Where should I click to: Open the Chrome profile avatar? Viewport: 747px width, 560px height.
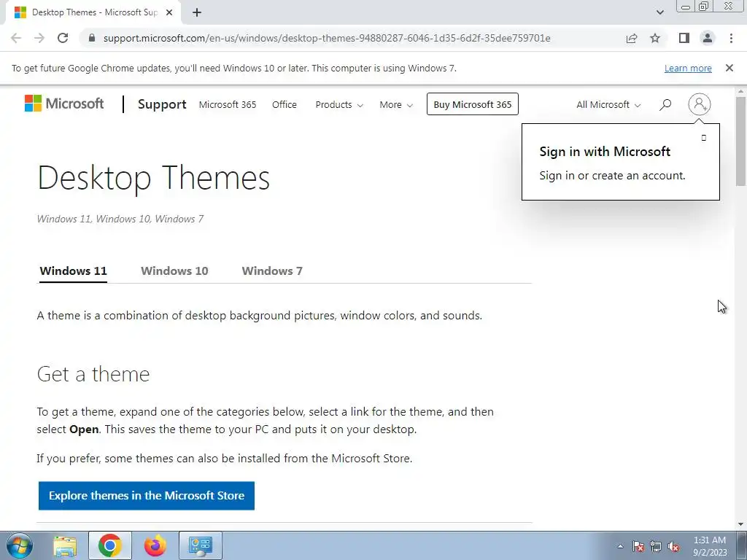click(x=708, y=38)
